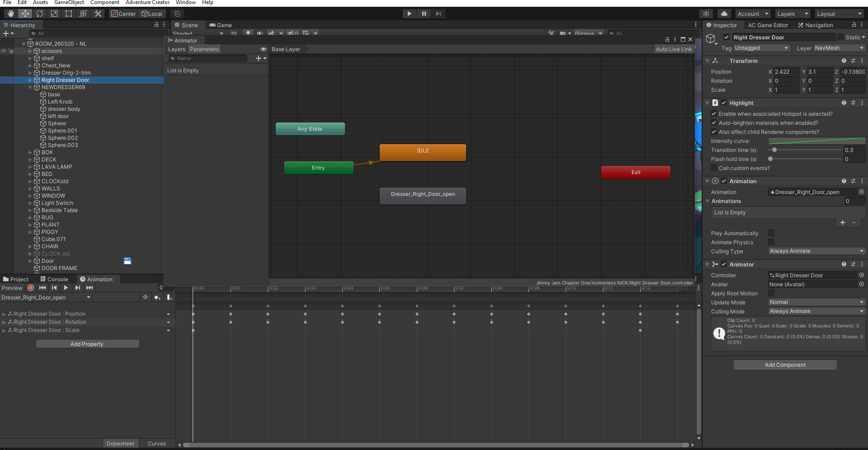Click the Add Property button
Screen dimensions: 868x450
(87, 344)
